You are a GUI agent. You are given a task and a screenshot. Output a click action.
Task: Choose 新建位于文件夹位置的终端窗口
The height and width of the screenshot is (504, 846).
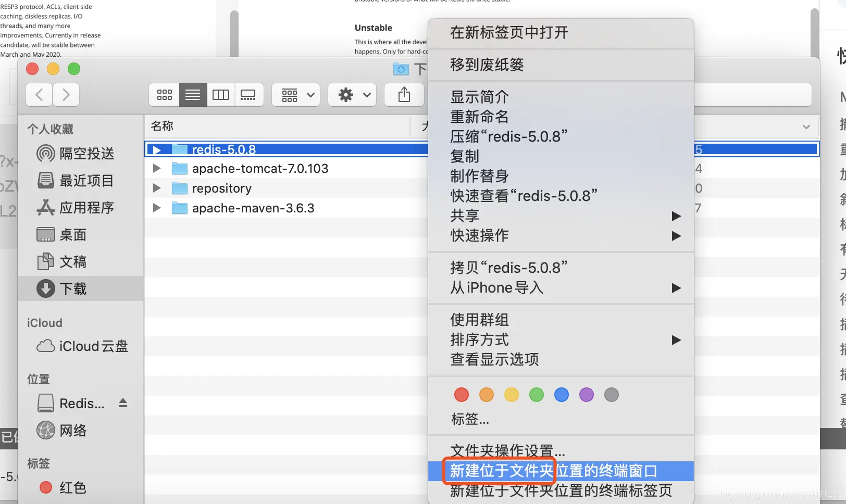(x=561, y=471)
